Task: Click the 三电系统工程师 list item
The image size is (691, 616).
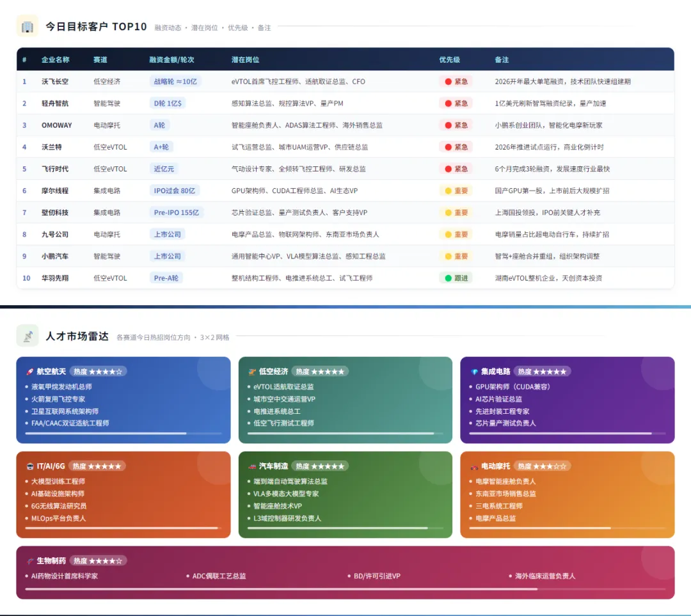Action: 499,506
